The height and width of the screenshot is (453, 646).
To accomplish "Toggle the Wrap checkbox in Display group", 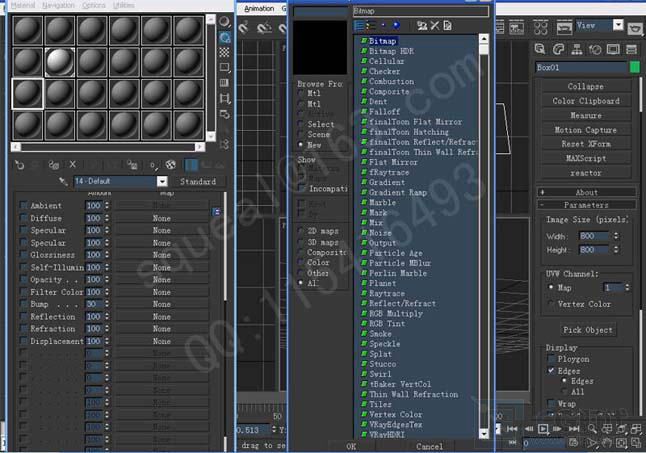I will [551, 404].
